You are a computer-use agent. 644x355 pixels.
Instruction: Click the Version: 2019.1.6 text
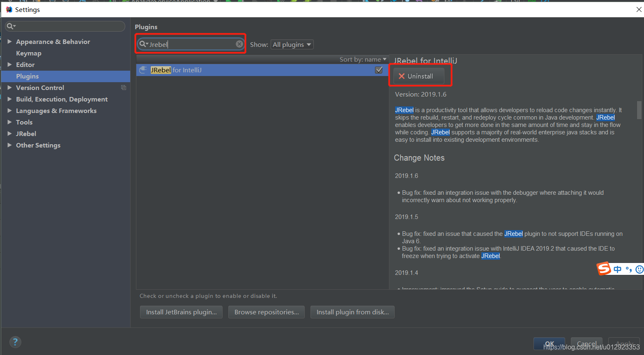click(421, 94)
